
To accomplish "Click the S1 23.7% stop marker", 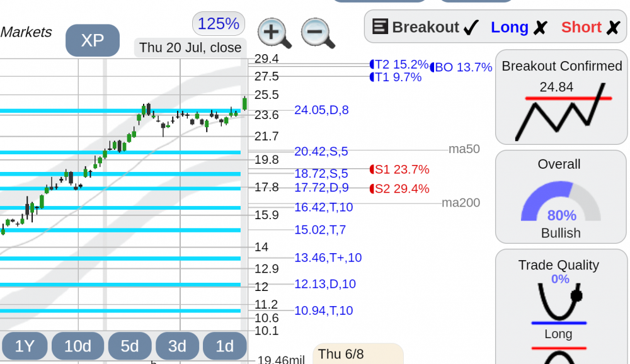I will point(399,169).
